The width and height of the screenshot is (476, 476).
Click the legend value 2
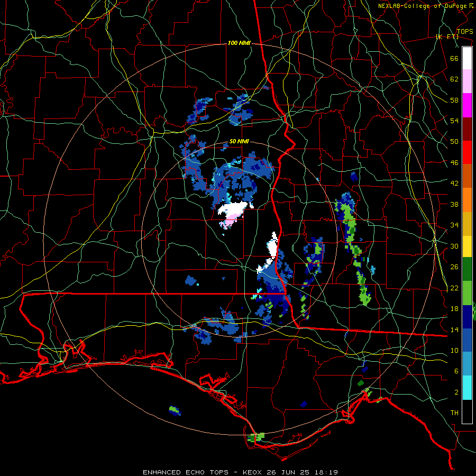pos(456,392)
